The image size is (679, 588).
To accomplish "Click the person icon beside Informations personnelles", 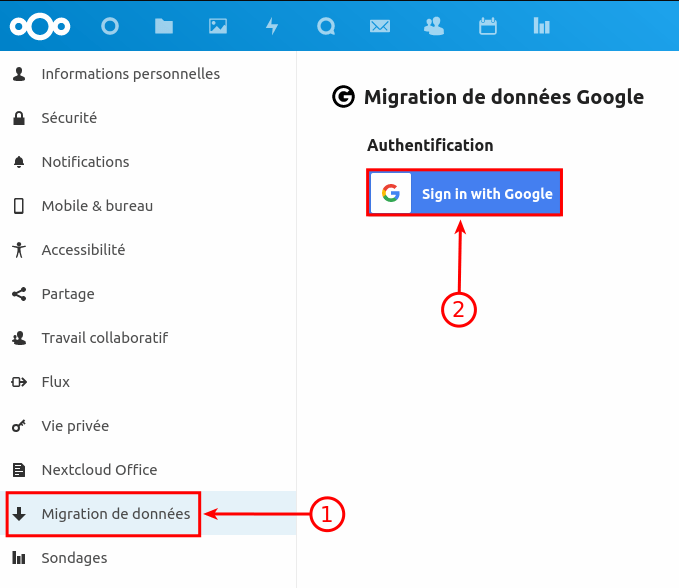I will (19, 74).
